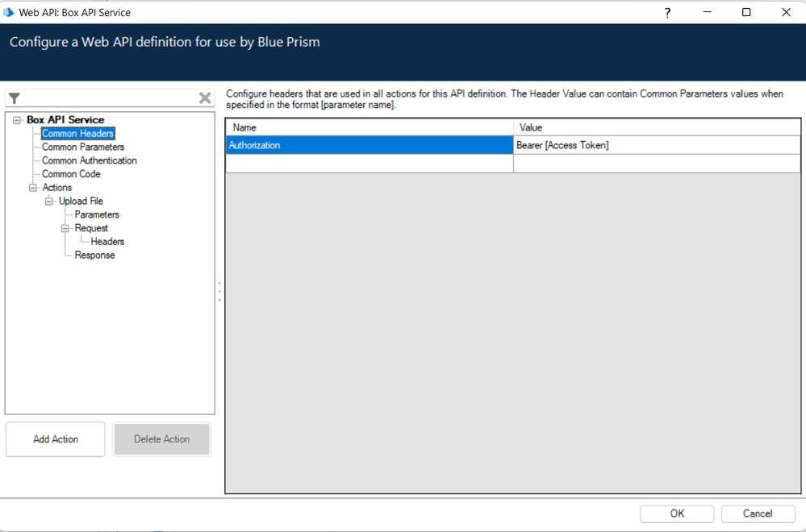Viewport: 806px width, 532px height.
Task: Click the empty Name cell in new row
Action: pos(370,164)
